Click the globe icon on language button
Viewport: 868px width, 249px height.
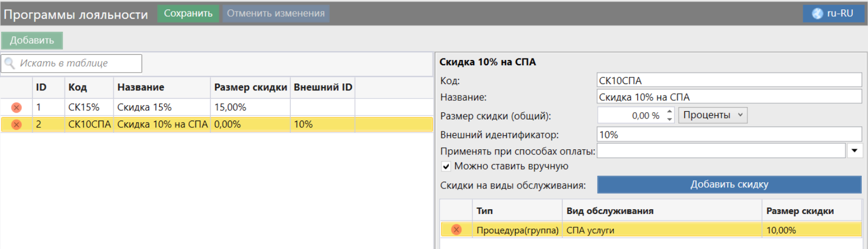pyautogui.click(x=817, y=14)
